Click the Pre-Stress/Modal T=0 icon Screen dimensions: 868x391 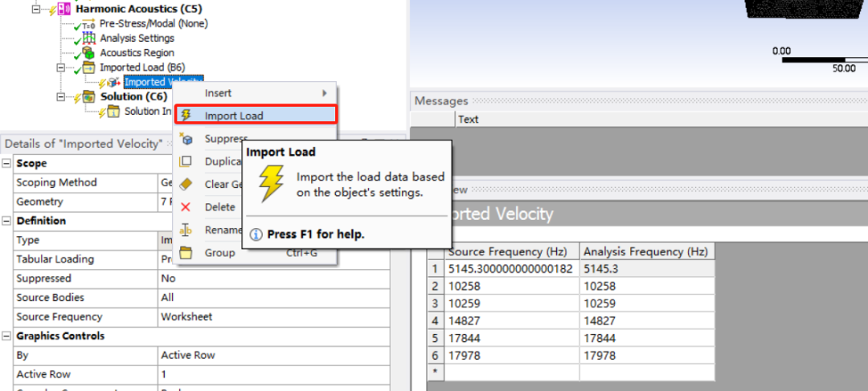[88, 24]
